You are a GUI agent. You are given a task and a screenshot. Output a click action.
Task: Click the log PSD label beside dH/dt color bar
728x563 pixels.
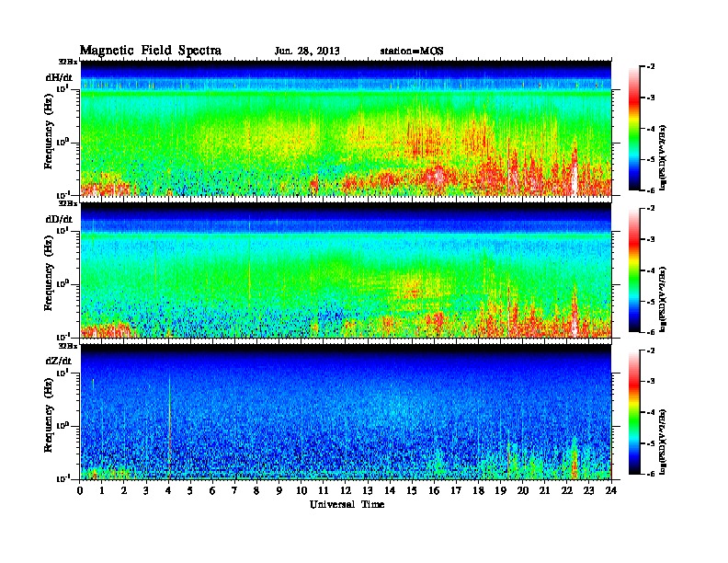point(664,157)
